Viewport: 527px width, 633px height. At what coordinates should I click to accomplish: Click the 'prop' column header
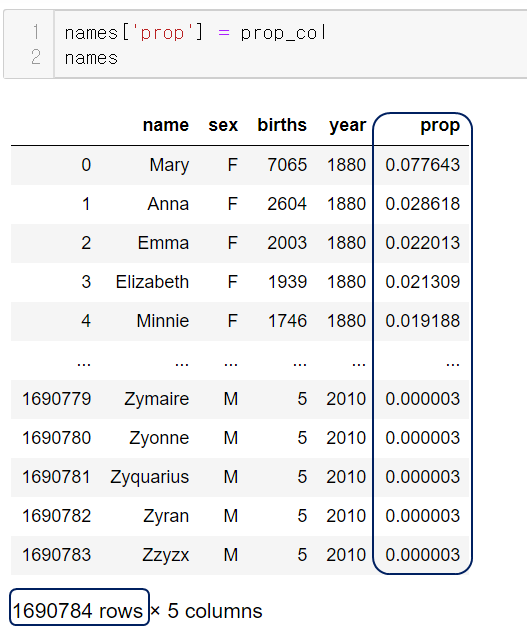click(440, 126)
